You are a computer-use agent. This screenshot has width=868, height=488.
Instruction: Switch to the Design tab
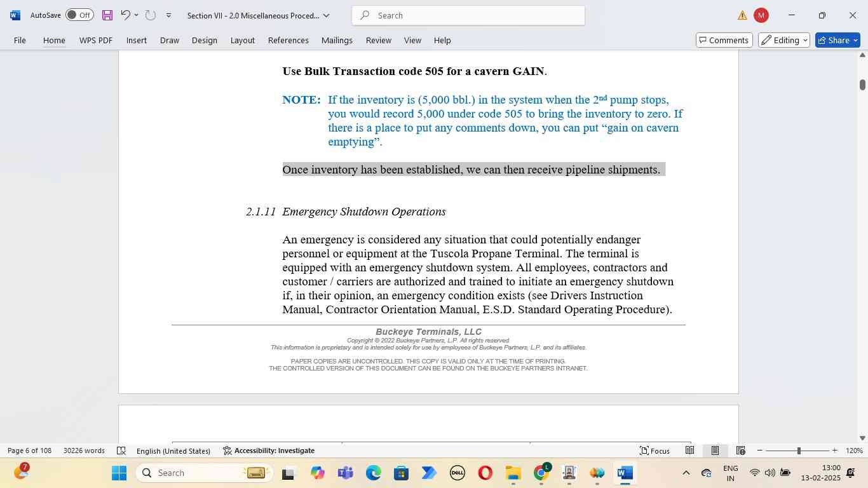(x=205, y=40)
